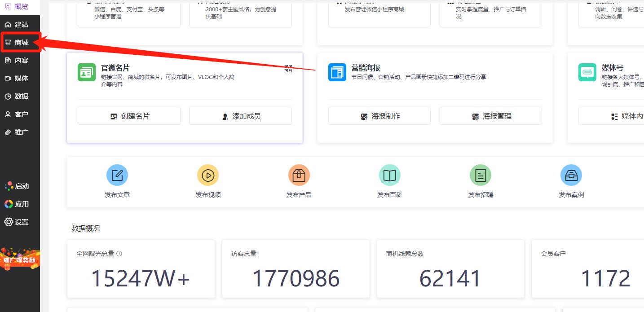
Task: Click the 发布百科 book icon
Action: (390, 175)
